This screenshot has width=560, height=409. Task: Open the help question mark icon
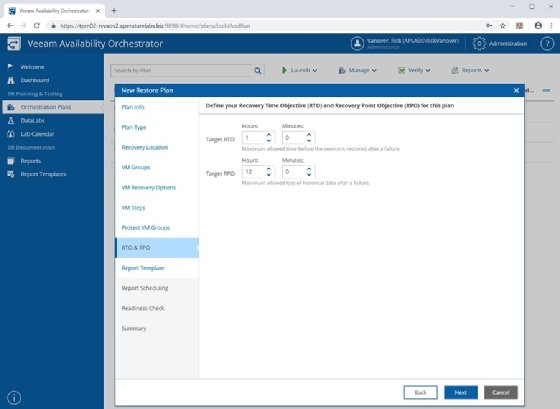click(547, 44)
